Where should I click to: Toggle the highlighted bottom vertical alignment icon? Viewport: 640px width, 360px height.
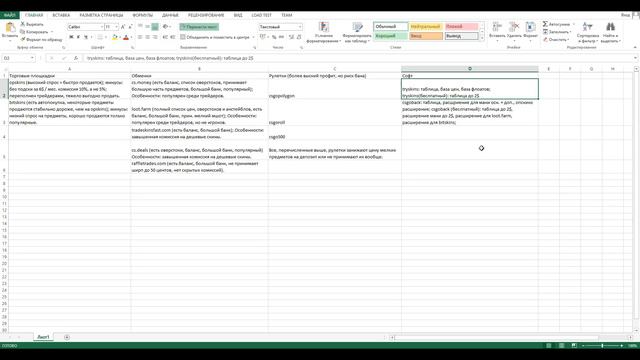click(x=155, y=27)
